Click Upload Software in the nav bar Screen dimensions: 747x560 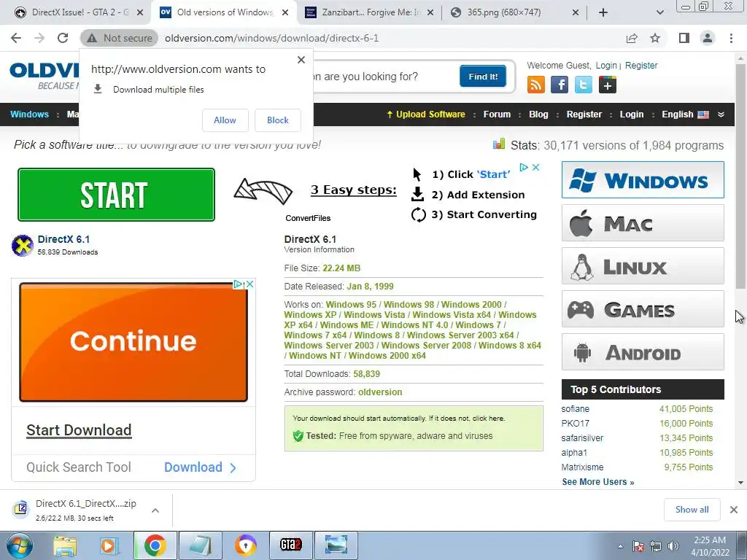(x=426, y=114)
